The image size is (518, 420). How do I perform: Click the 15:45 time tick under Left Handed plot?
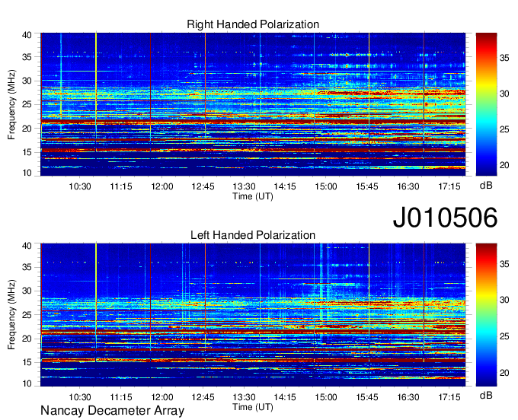click(x=367, y=397)
